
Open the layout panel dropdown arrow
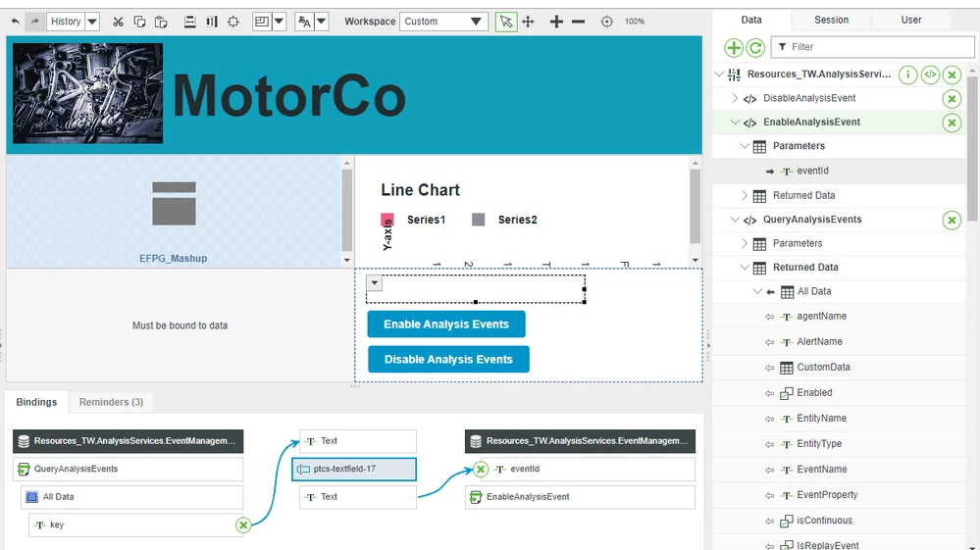coord(279,22)
